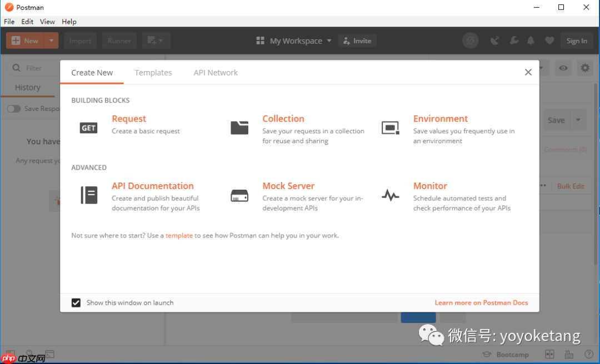Expand the Save button dropdown arrow
Image resolution: width=600 pixels, height=364 pixels.
[x=578, y=120]
